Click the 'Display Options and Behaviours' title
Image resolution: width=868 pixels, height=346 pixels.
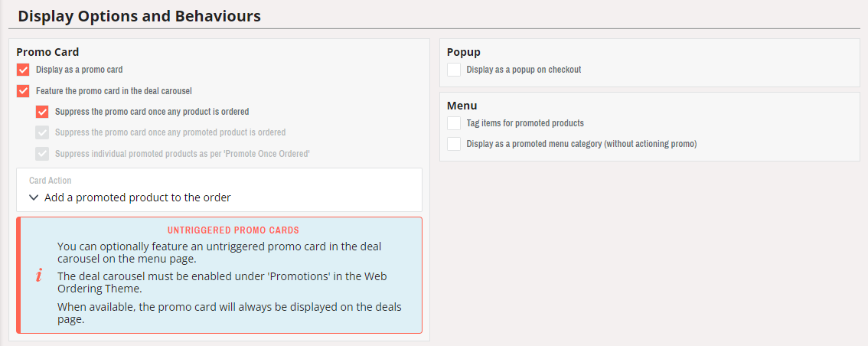[139, 15]
